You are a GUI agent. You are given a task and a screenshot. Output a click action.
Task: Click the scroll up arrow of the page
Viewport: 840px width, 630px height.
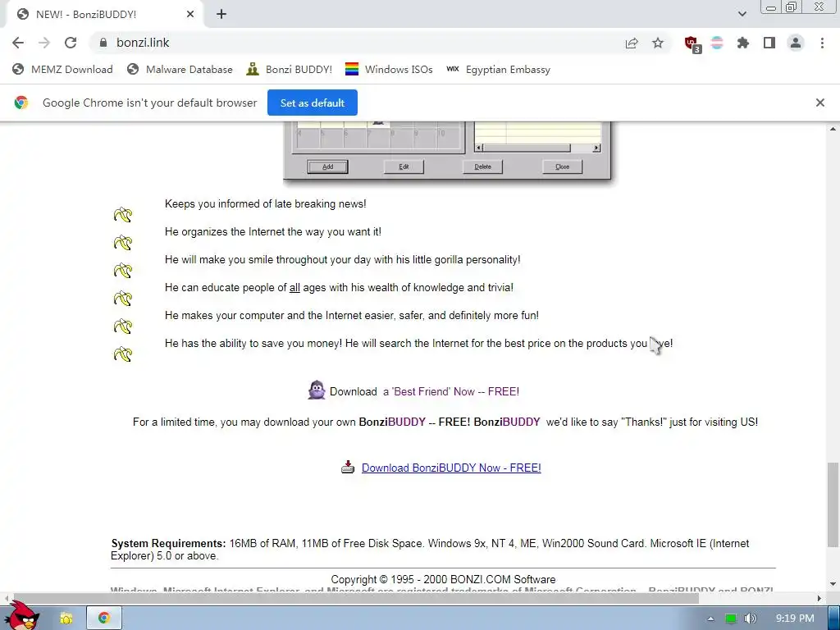click(833, 129)
